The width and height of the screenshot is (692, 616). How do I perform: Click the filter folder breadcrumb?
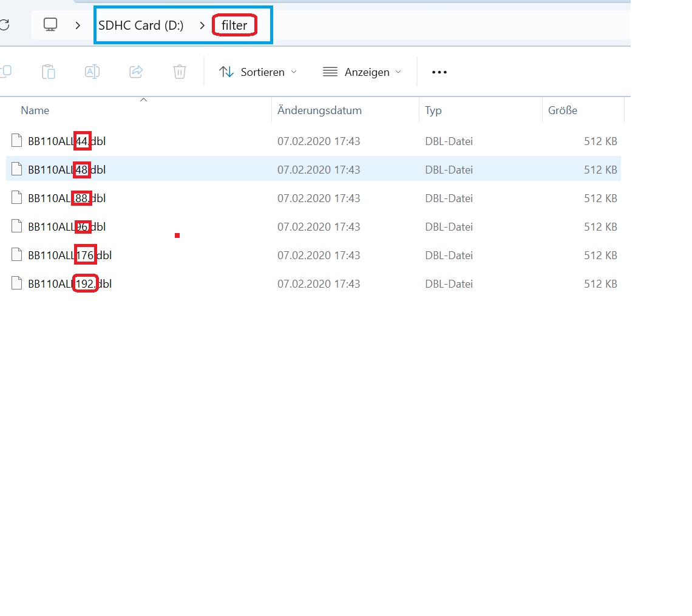(x=234, y=25)
